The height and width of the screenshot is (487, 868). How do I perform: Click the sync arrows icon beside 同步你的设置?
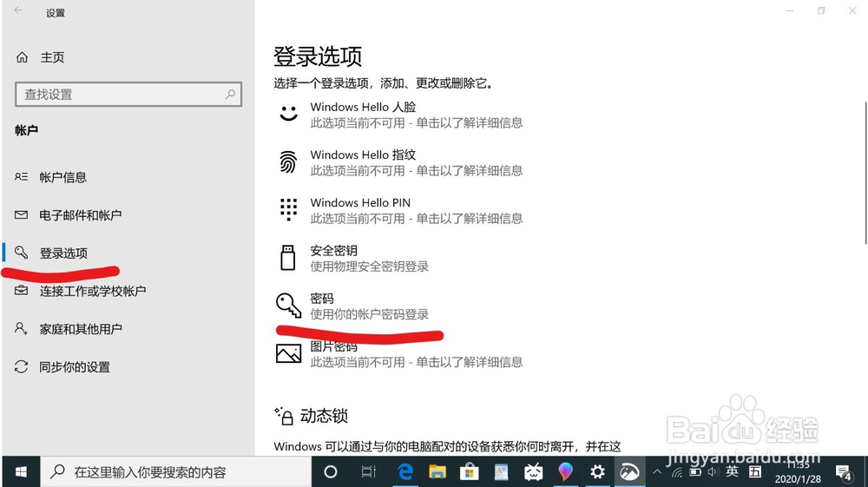tap(21, 366)
